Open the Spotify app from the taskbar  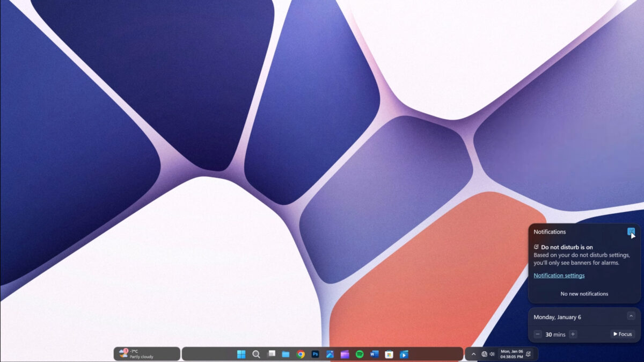(359, 354)
